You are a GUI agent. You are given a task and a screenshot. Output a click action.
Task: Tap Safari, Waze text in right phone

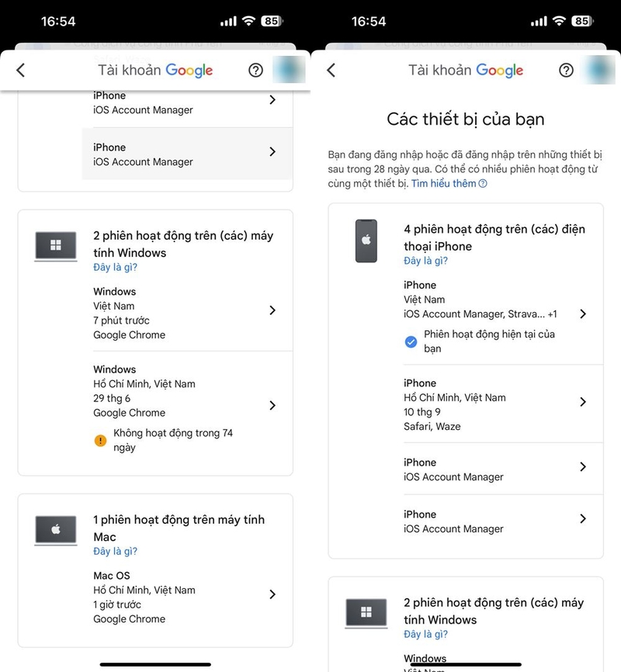tap(432, 427)
